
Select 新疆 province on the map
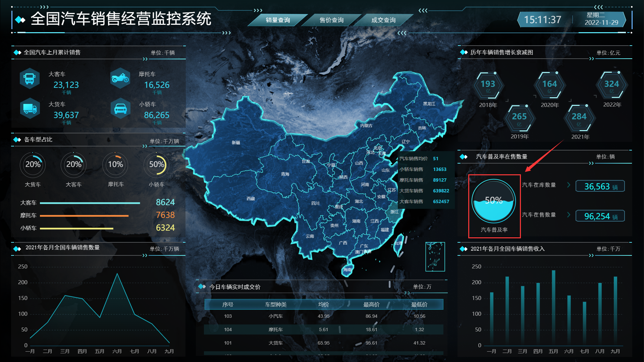(236, 143)
